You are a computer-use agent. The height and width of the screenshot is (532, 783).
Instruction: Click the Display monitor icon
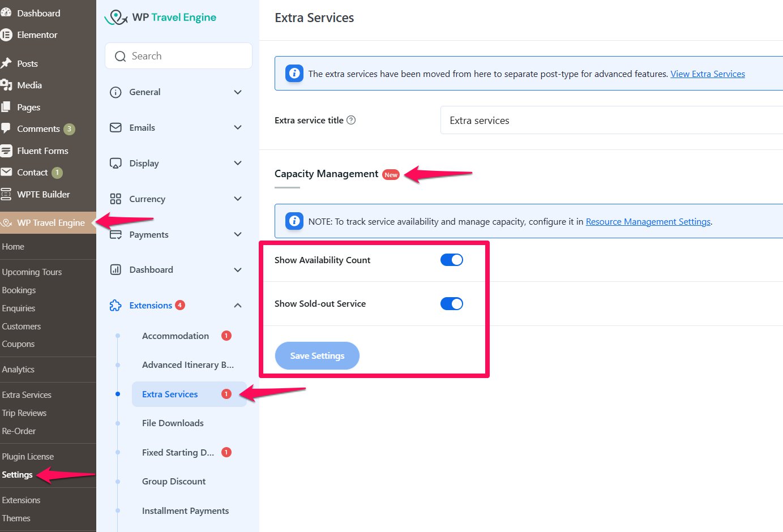coord(115,164)
